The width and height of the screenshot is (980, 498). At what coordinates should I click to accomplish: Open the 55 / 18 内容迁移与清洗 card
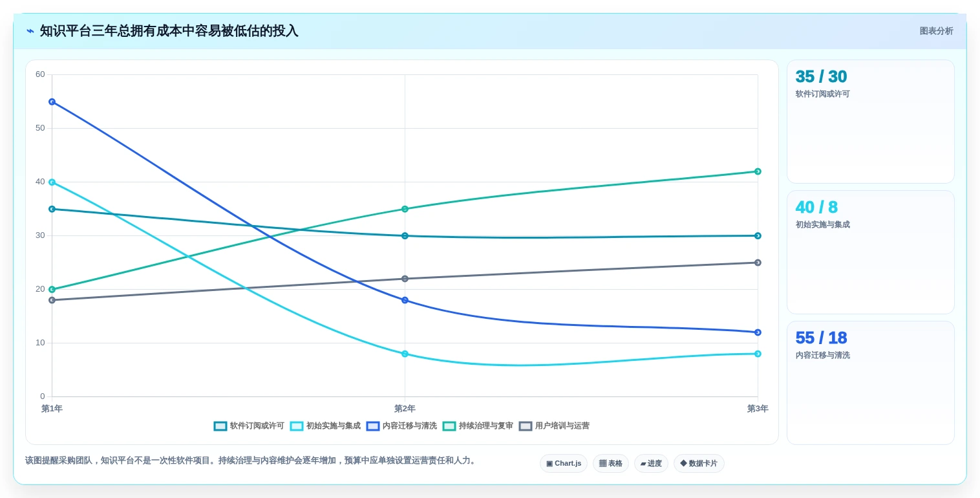[870, 383]
